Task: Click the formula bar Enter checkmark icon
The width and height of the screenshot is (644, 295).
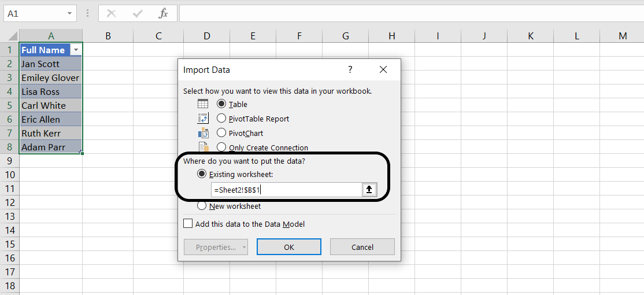Action: pos(138,13)
